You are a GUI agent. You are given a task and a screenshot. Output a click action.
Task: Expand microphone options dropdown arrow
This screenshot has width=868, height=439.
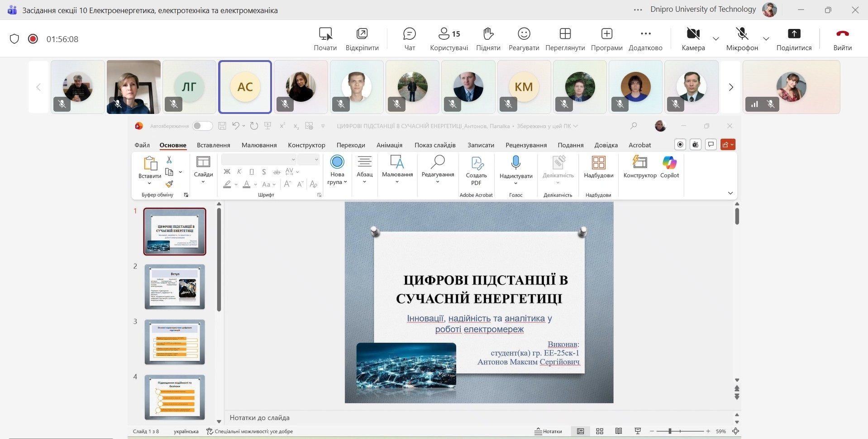(766, 39)
